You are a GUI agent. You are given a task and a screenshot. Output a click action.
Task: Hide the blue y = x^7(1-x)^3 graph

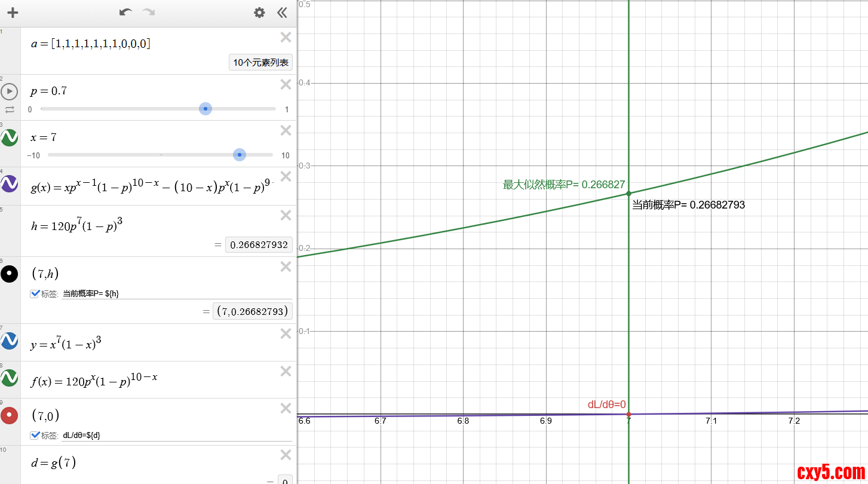10,341
